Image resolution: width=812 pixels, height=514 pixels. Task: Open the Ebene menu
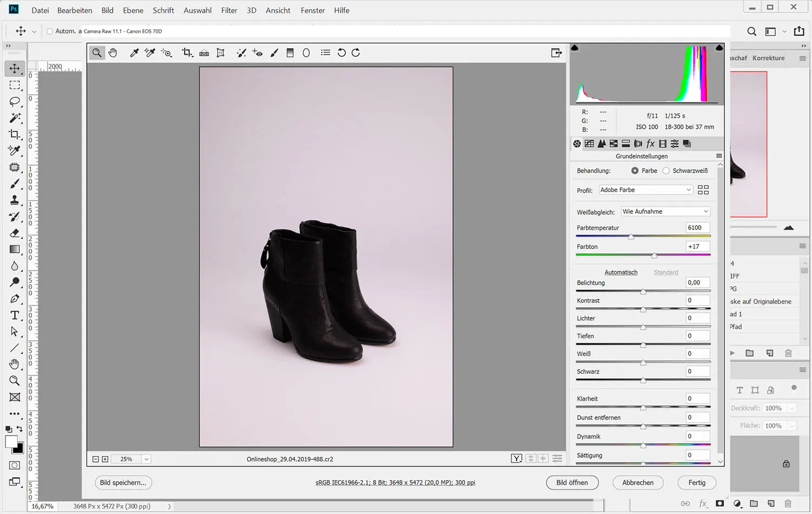click(x=133, y=10)
